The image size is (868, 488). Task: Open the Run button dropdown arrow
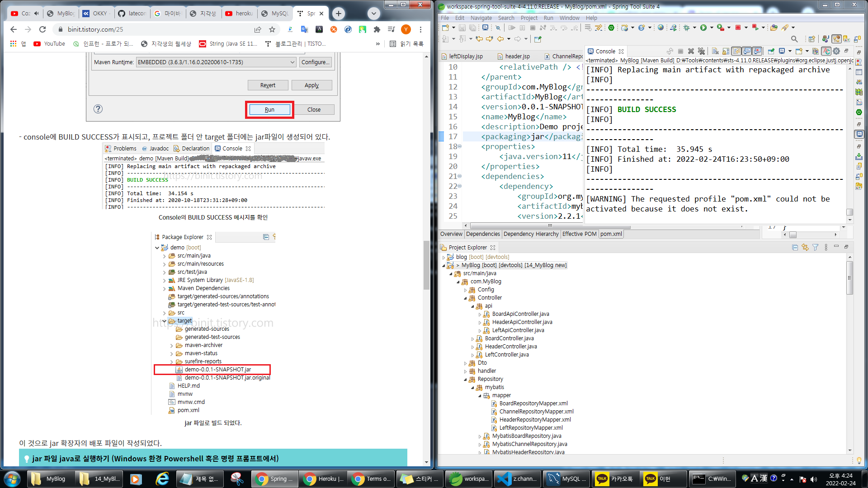712,28
